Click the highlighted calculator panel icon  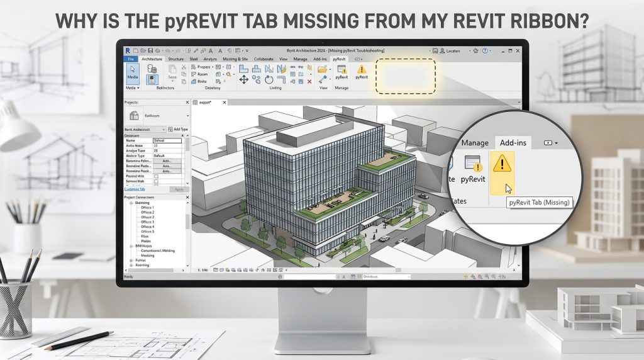tap(152, 79)
